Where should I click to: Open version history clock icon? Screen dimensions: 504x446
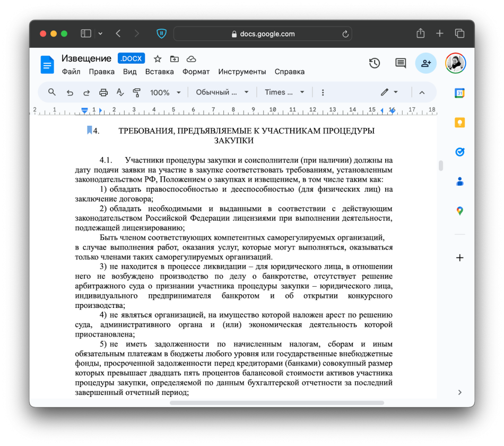point(375,63)
